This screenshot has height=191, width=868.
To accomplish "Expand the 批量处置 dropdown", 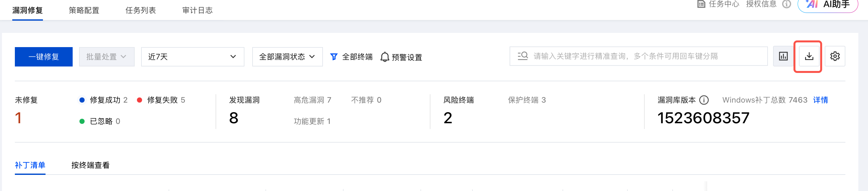I will point(107,57).
